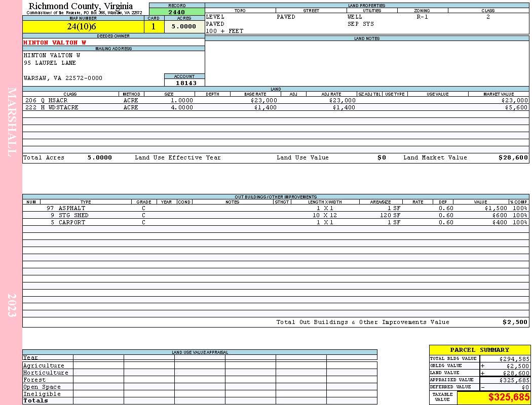Image resolution: width=532 pixels, height=405 pixels.
Task: Click STG SHED outbuilding row type
Action: pyautogui.click(x=73, y=215)
